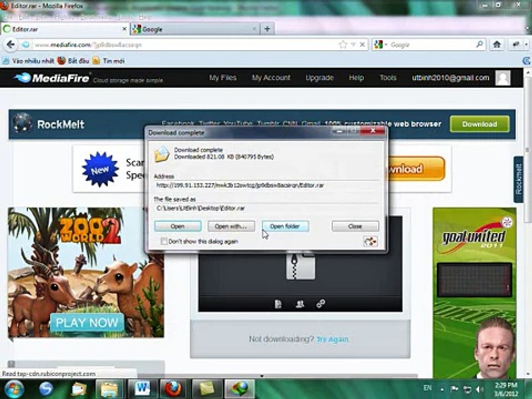This screenshot has height=399, width=532.
Task: Click the blue New starburst badge
Action: 100,170
